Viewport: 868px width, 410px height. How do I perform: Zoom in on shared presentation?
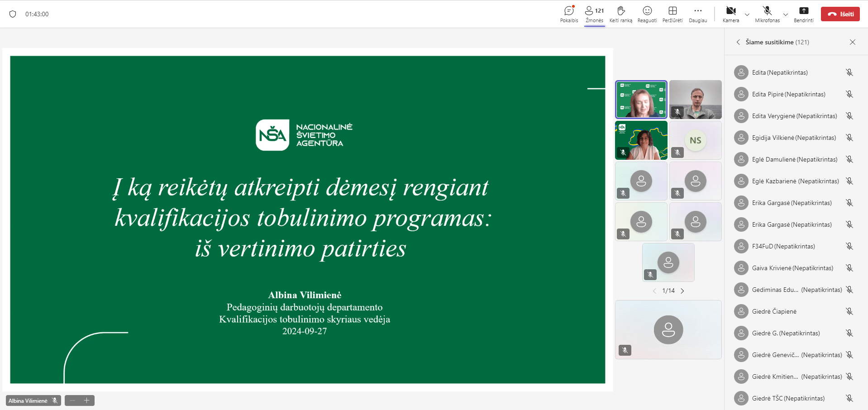tap(87, 400)
